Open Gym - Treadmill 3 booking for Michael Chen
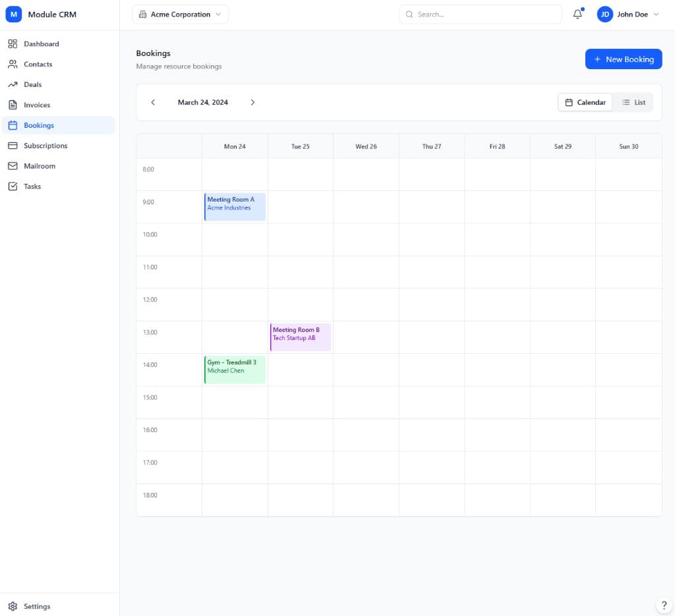The width and height of the screenshot is (675, 616). point(235,370)
